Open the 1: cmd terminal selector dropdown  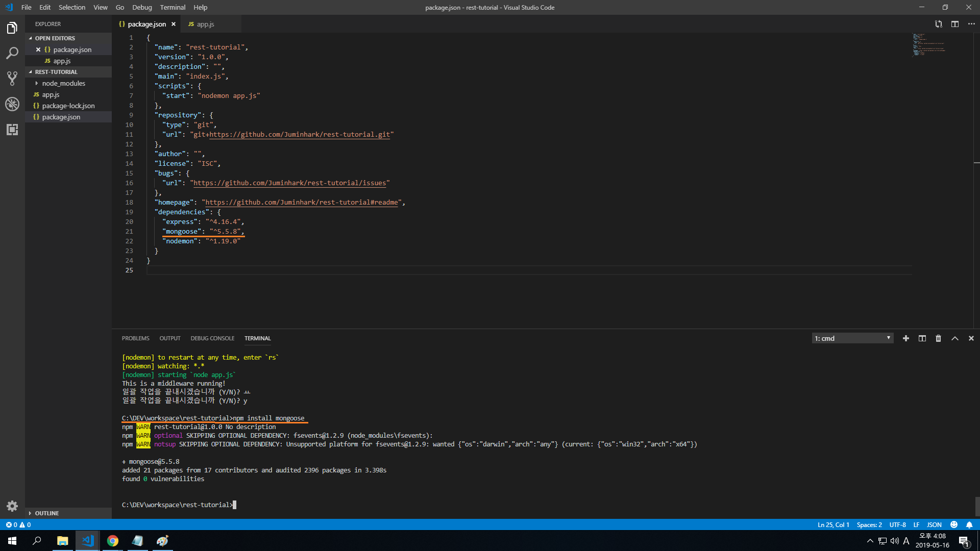(852, 338)
